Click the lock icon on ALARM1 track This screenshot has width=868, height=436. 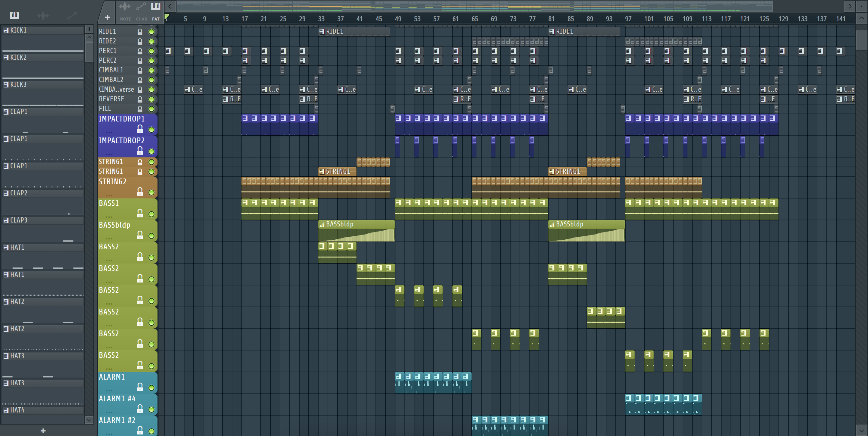point(140,387)
